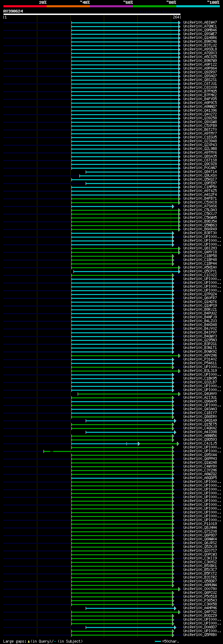
Task: Select the UniRef100_A8QDP5 label
Action: (x=200, y=478)
